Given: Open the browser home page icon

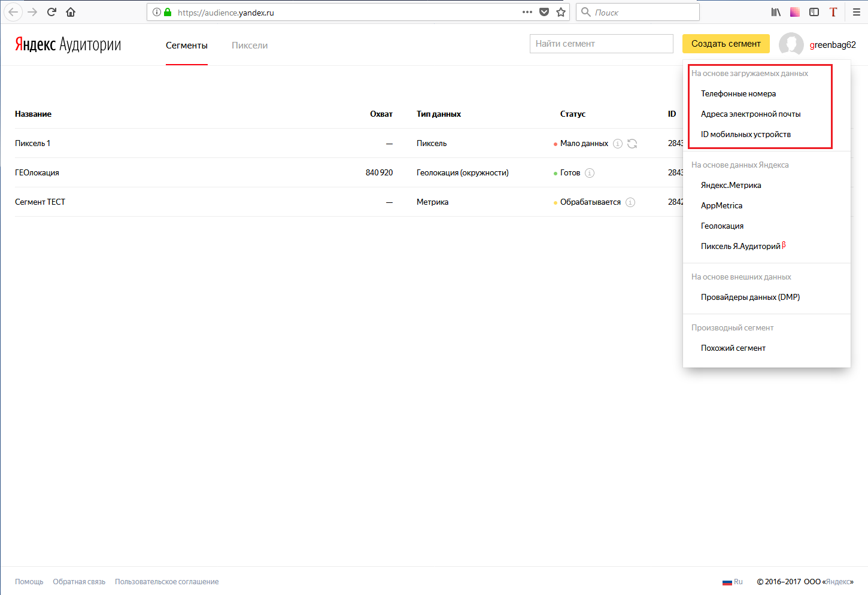Looking at the screenshot, I should [71, 12].
